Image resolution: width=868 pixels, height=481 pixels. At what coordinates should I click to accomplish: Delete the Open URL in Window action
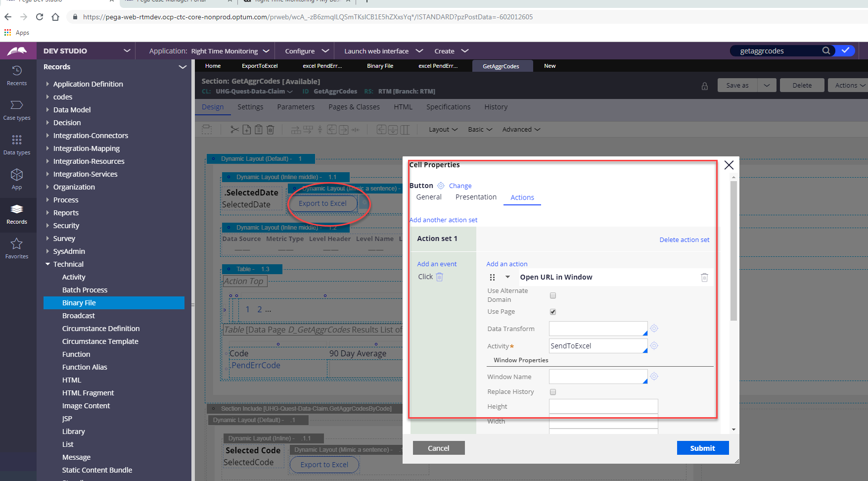coord(704,278)
